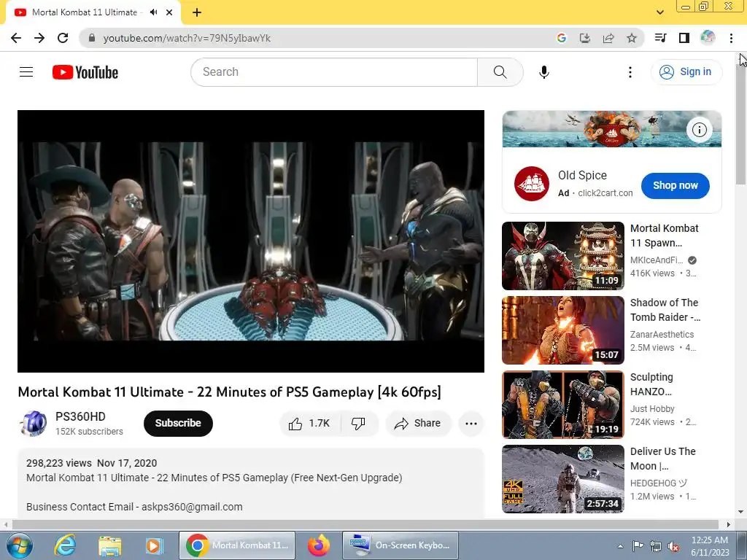
Task: Click the muted volume tray icon
Action: [673, 546]
